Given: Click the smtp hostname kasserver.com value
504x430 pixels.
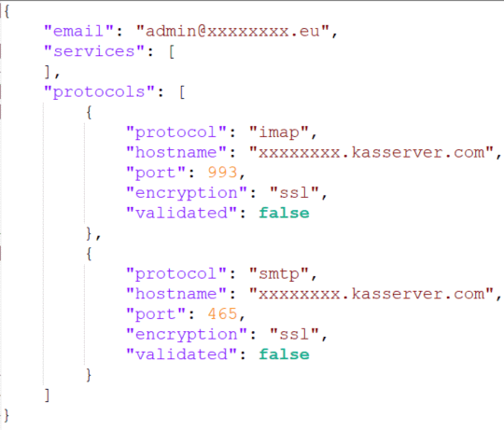Looking at the screenshot, I should (371, 294).
